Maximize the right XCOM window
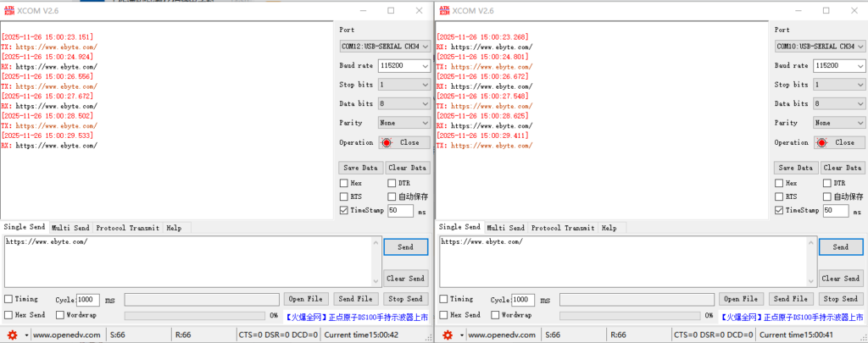Screen dimensions: 868x343 826,10
